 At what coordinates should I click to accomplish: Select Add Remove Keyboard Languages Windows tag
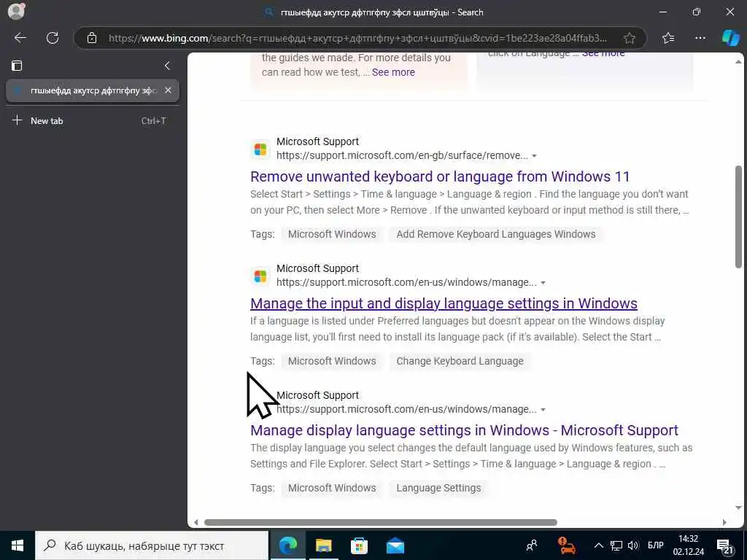pos(495,234)
